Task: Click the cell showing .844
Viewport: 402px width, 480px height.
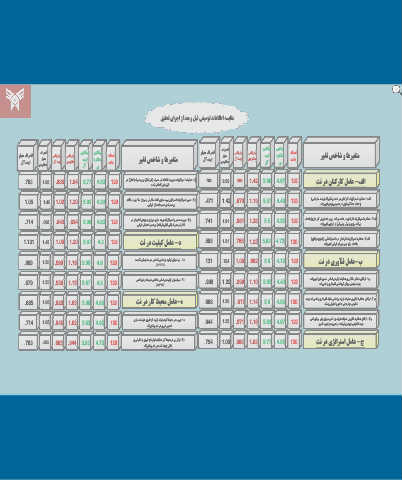Action: [209, 322]
